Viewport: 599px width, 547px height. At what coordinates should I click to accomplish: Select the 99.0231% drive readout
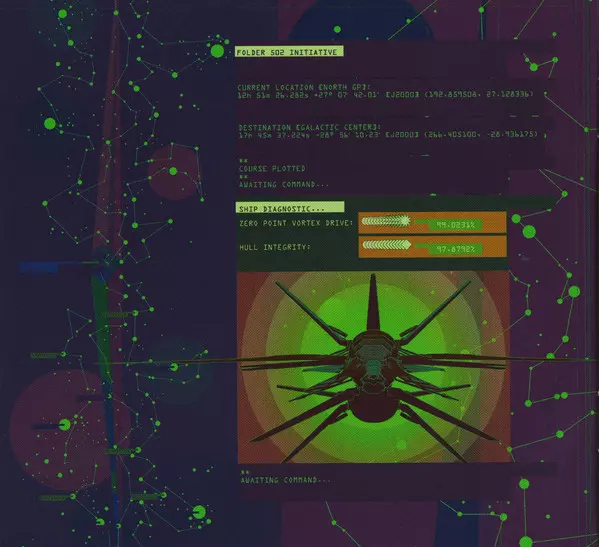455,225
